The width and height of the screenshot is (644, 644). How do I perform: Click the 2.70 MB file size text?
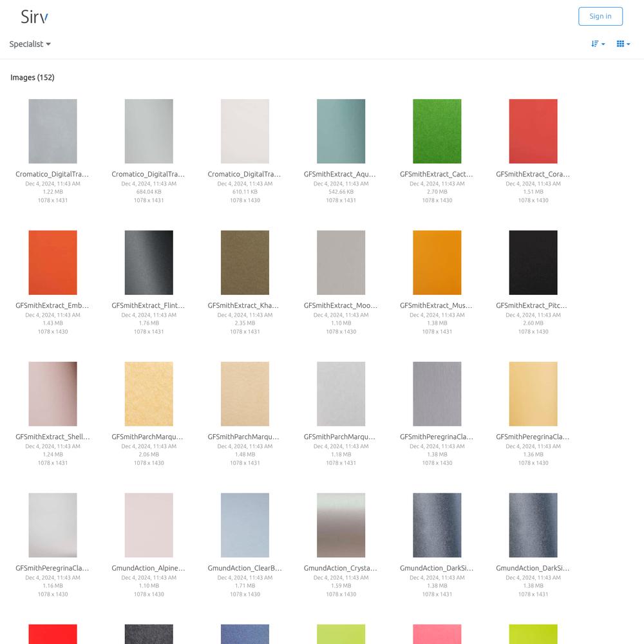click(x=437, y=192)
